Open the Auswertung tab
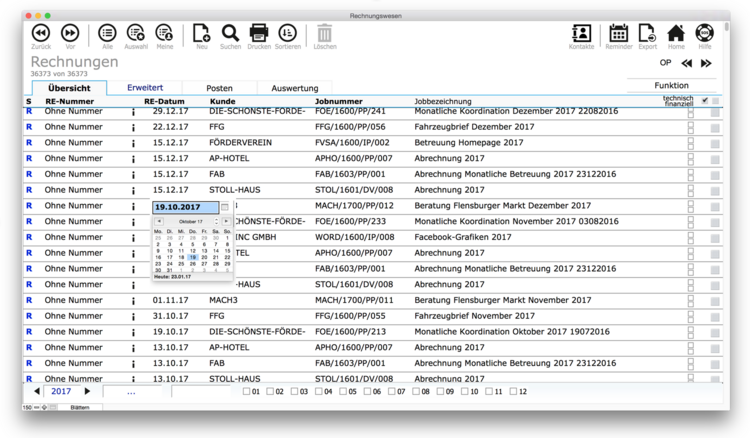 (x=294, y=88)
